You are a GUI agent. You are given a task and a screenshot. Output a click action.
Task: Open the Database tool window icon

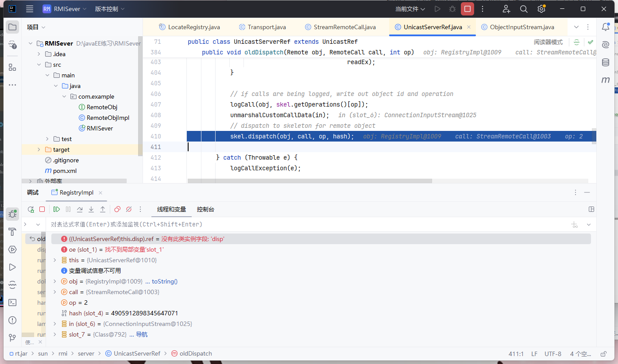click(605, 62)
